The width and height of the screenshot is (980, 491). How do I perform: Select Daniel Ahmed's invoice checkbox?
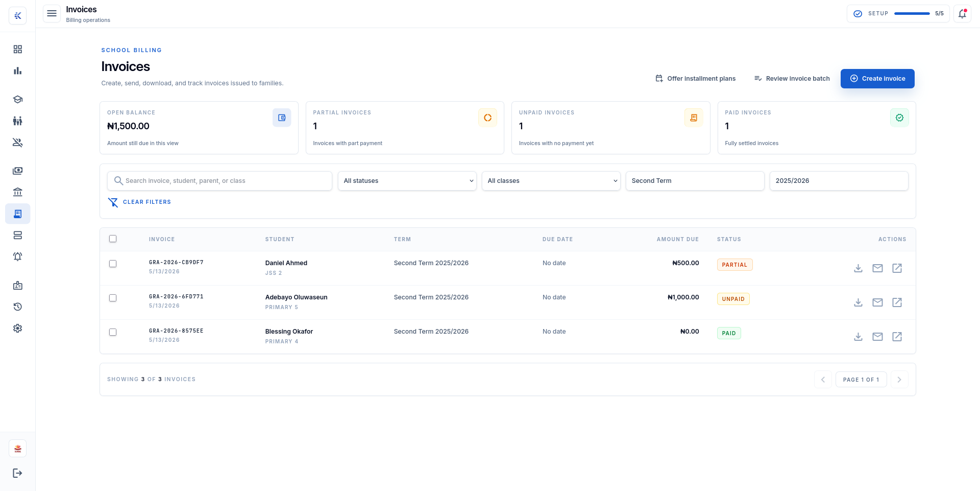click(113, 264)
